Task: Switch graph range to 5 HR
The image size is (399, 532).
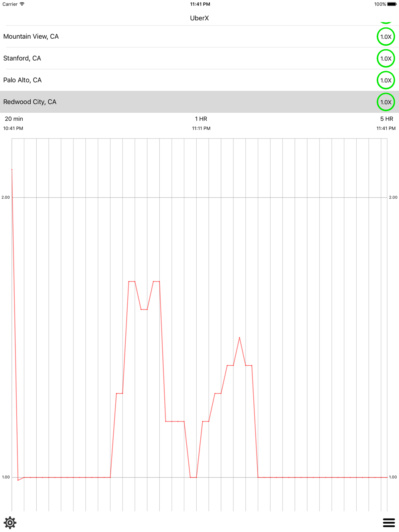Action: pos(387,119)
